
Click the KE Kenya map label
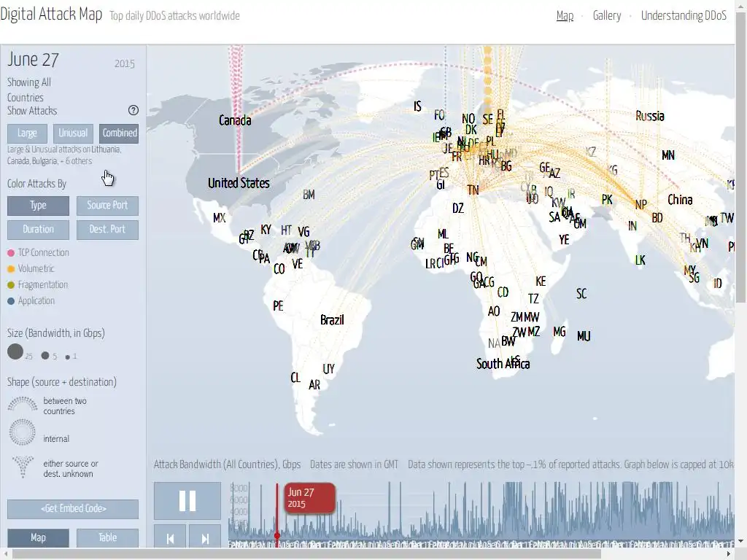541,281
